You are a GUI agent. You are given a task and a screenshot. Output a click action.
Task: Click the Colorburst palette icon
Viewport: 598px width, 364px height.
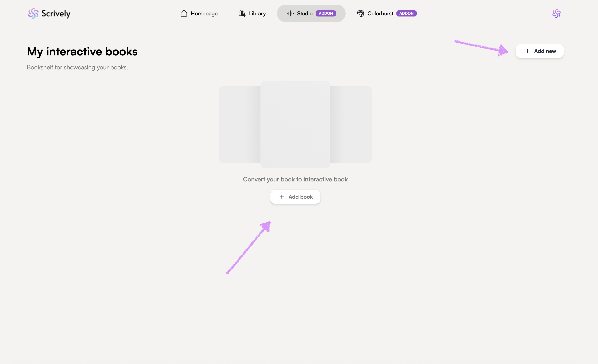[x=360, y=13]
